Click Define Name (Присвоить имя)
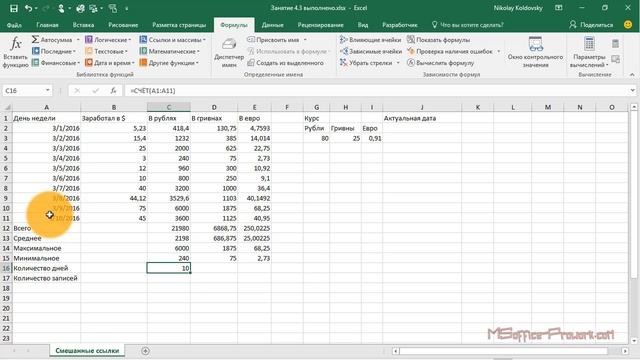 (274, 40)
